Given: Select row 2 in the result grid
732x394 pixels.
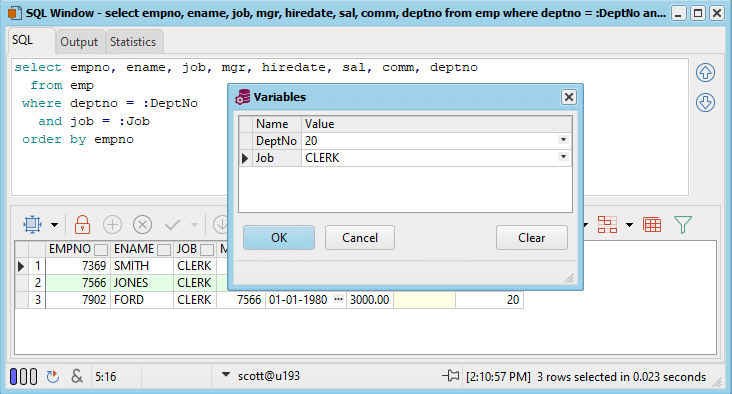Looking at the screenshot, I should [x=37, y=283].
